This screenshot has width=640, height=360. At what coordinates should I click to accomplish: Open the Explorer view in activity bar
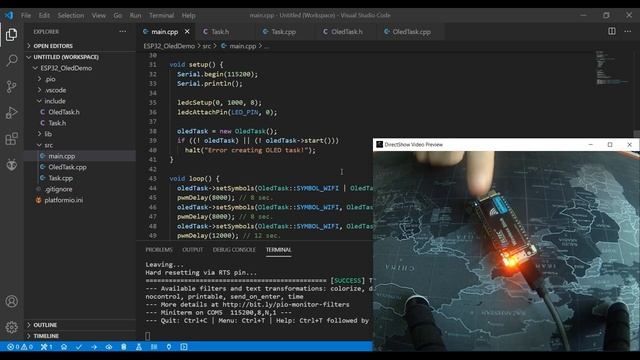(x=11, y=35)
